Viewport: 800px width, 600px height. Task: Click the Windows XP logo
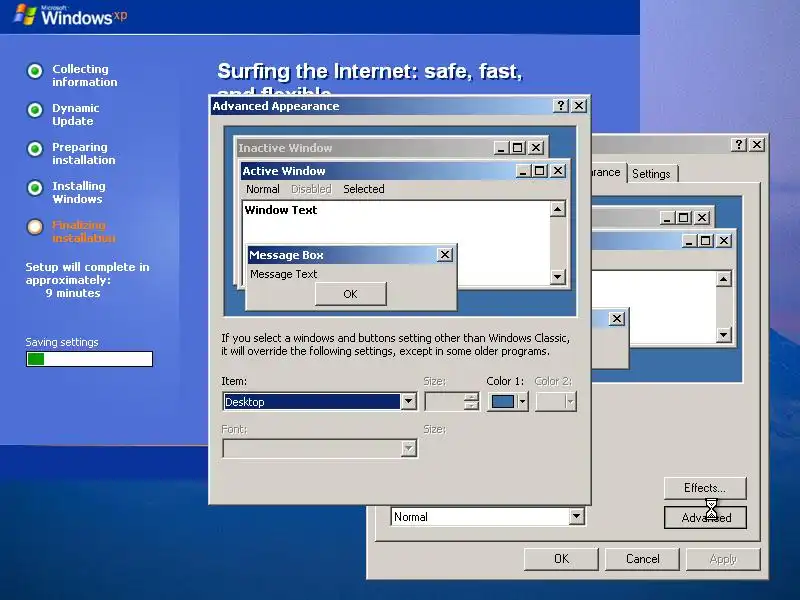(70, 15)
